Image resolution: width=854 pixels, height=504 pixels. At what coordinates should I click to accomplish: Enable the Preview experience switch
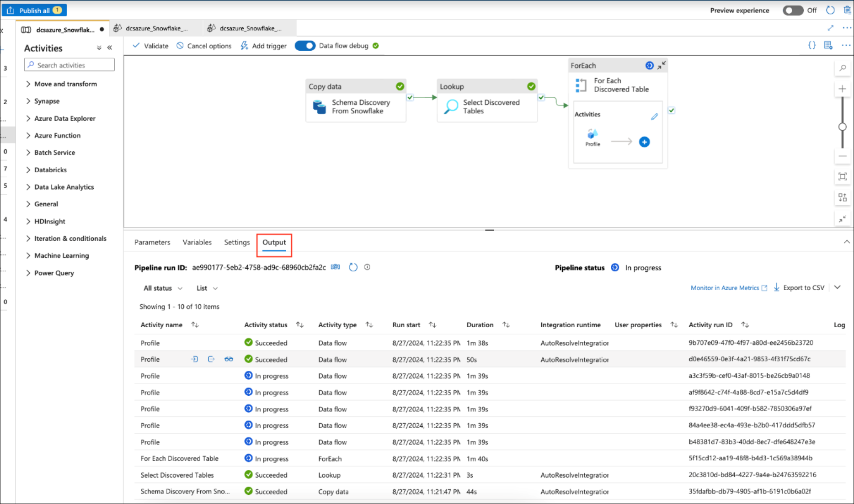tap(793, 11)
